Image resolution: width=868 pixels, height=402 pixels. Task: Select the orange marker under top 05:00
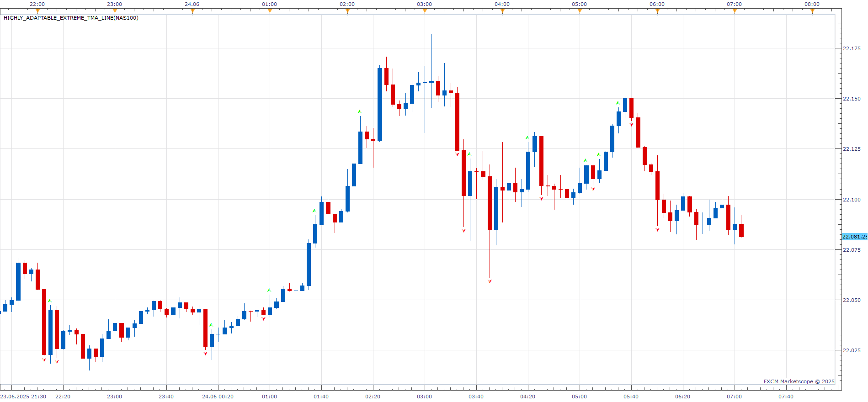tap(580, 11)
